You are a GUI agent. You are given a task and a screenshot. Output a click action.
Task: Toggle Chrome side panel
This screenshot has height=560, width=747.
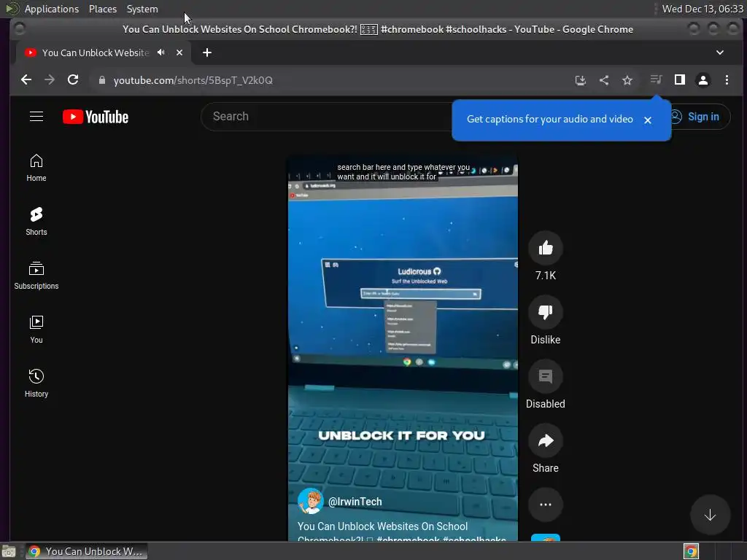coord(680,80)
